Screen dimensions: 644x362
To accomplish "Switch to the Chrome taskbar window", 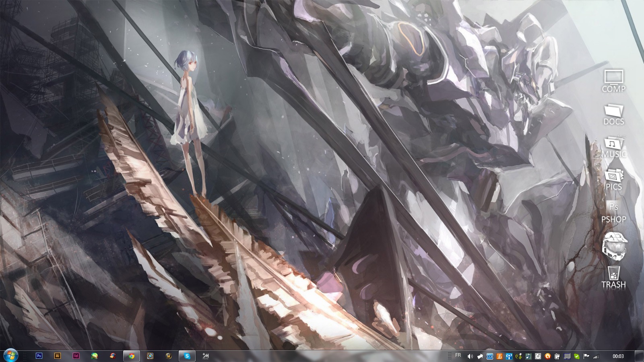I will click(x=132, y=356).
